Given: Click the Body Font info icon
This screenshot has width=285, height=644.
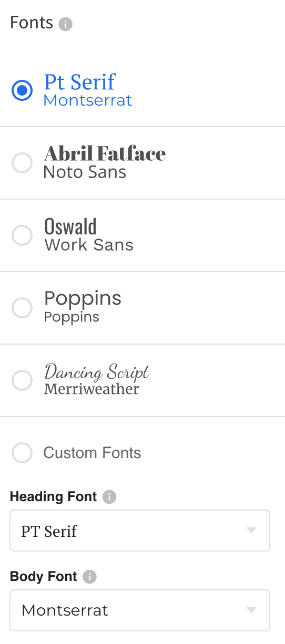Looking at the screenshot, I should (90, 577).
